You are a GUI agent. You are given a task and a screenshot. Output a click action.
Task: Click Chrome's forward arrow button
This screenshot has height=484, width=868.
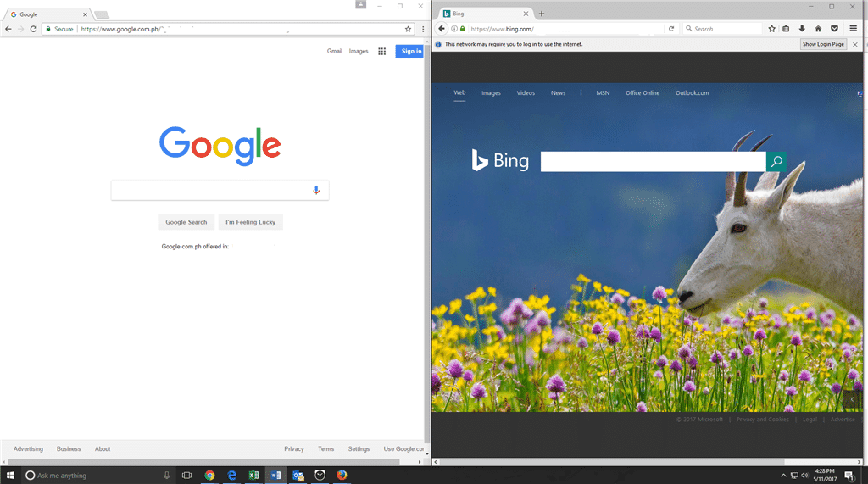[x=20, y=29]
